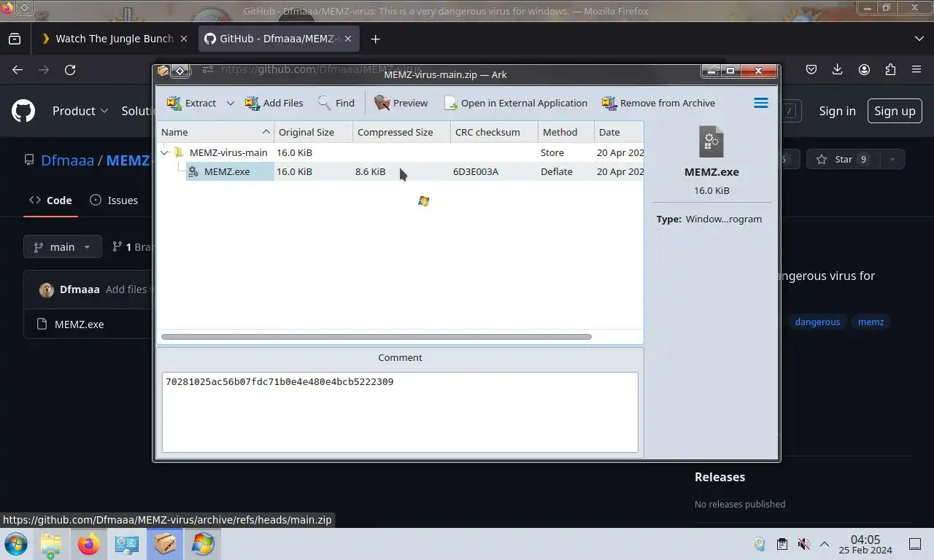934x560 pixels.
Task: Sort by Original Size column
Action: click(x=313, y=132)
